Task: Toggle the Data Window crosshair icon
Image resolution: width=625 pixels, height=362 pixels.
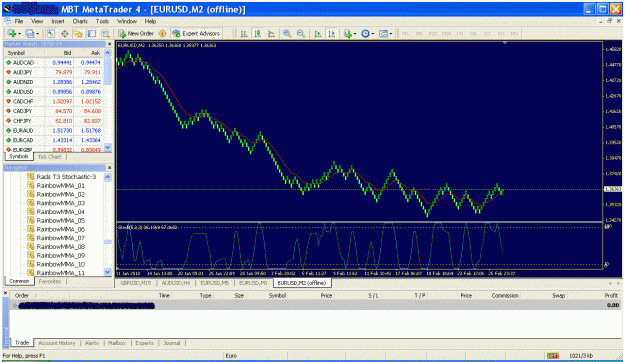Action: click(65, 33)
